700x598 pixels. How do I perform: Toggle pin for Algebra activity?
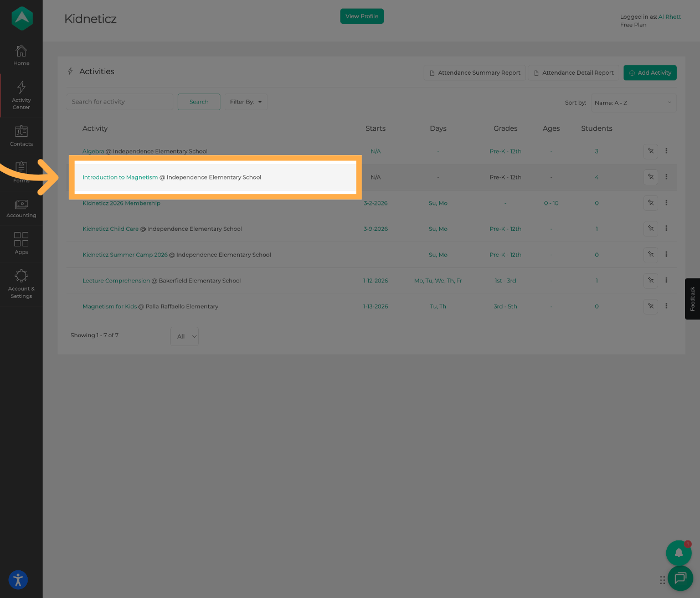[651, 151]
